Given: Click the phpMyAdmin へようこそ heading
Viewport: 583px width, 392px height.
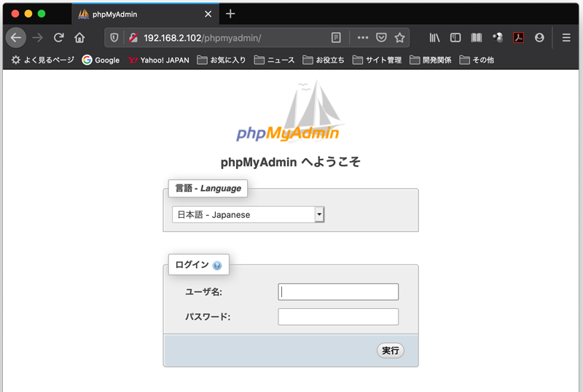Looking at the screenshot, I should [x=290, y=162].
